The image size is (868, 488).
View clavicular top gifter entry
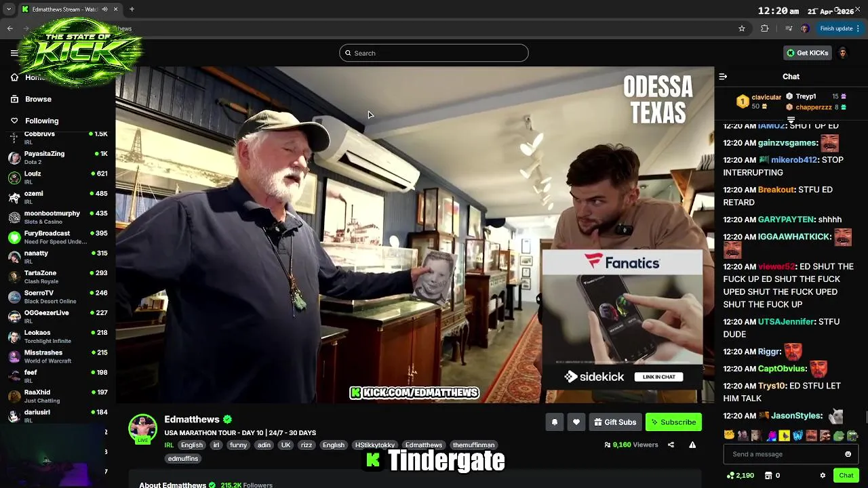coord(759,102)
